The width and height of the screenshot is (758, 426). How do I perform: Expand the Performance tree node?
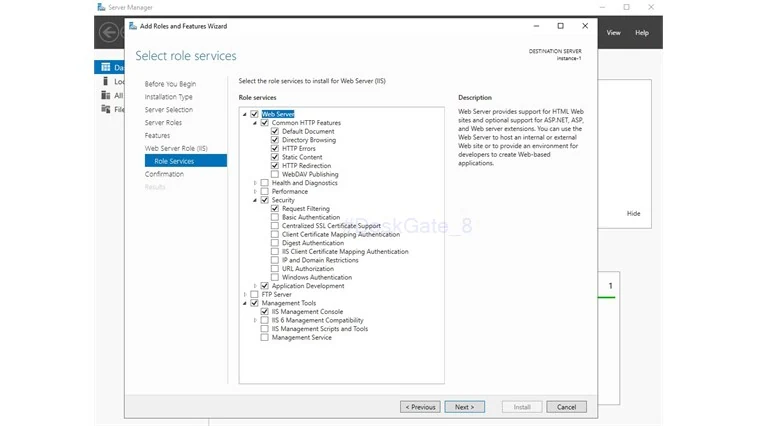click(255, 191)
